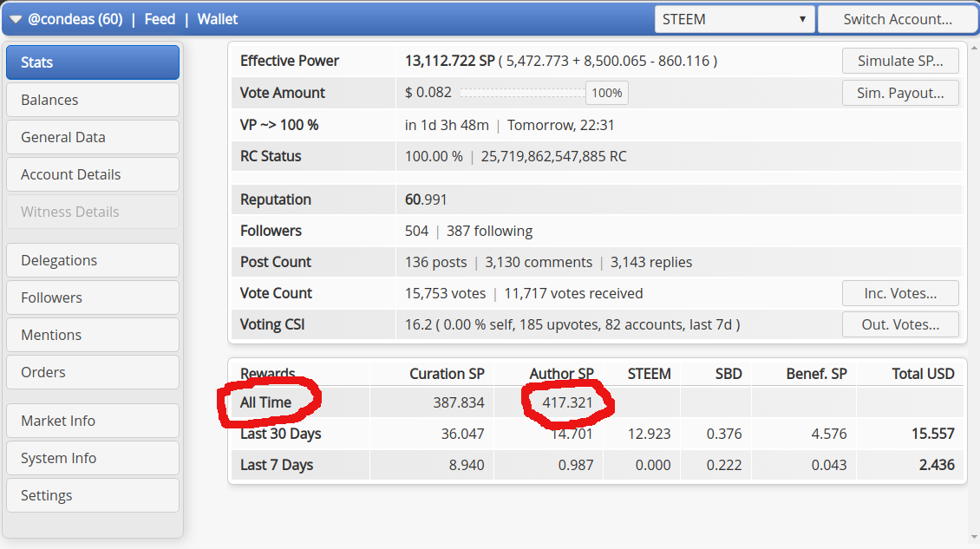Select the Stats sidebar tab
Screen dimensions: 980x549
[92, 62]
